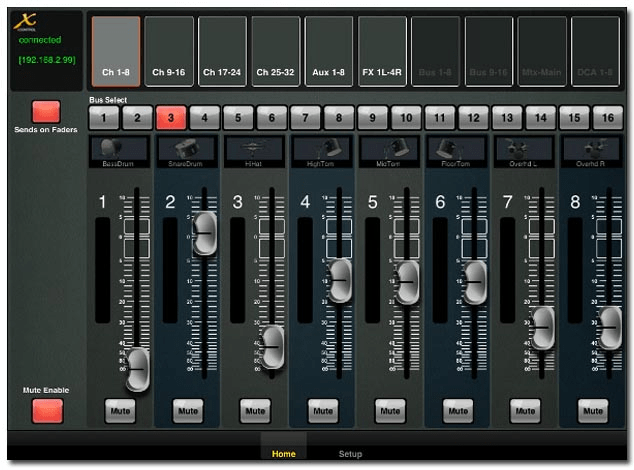Grab channel 2 fader knob
Image resolution: width=634 pixels, height=470 pixels.
[x=205, y=233]
